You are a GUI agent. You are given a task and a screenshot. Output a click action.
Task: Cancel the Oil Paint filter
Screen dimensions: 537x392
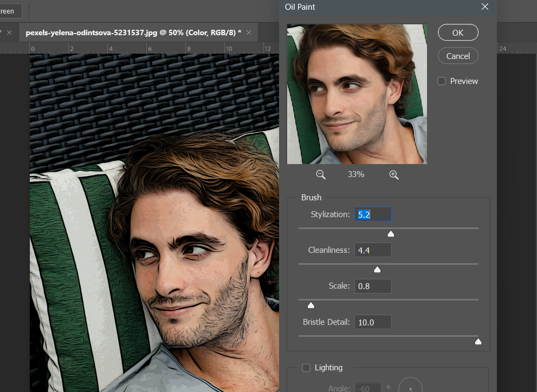(x=458, y=56)
